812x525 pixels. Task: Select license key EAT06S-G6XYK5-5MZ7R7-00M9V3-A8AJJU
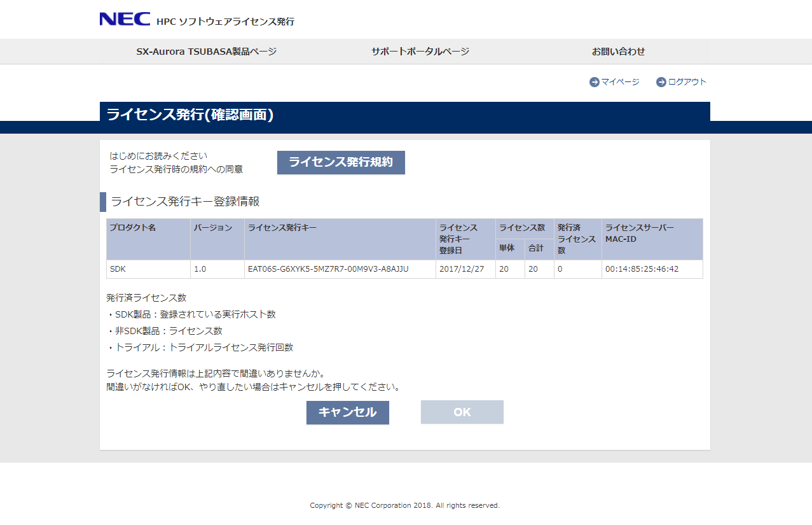(x=340, y=269)
